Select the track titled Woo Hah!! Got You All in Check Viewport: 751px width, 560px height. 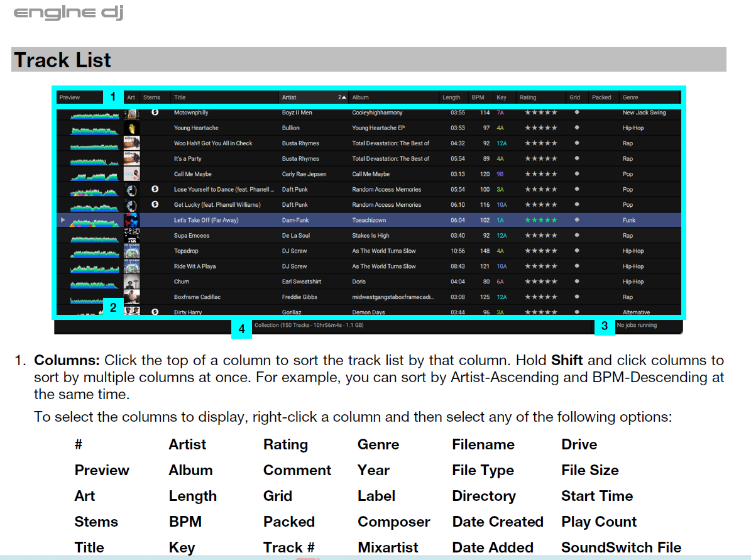212,143
